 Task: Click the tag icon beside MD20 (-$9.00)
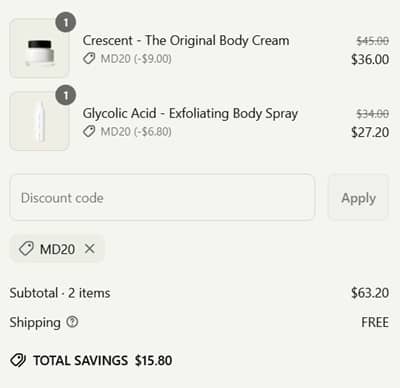pyautogui.click(x=89, y=59)
